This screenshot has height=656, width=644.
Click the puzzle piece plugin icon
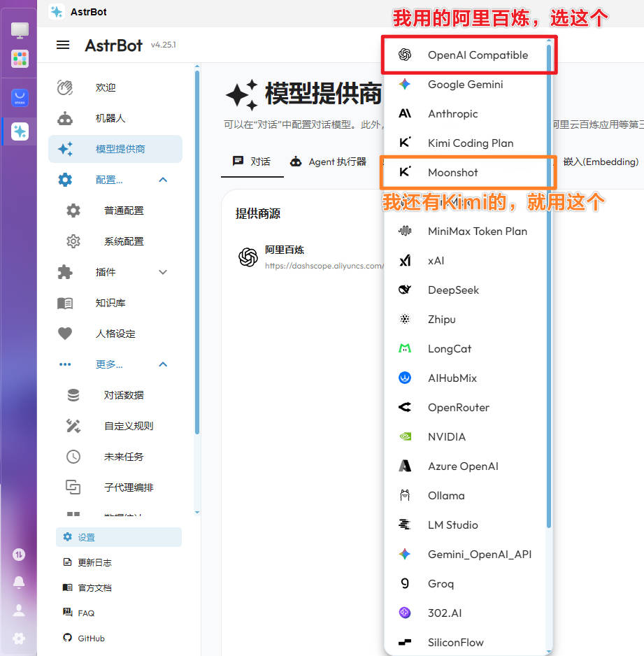65,272
